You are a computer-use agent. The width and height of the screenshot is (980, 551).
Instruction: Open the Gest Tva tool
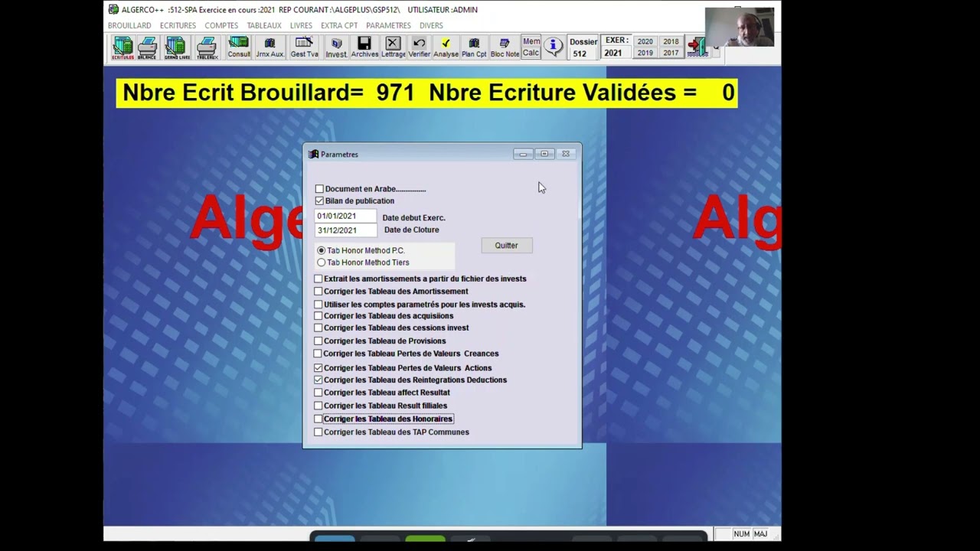point(304,47)
